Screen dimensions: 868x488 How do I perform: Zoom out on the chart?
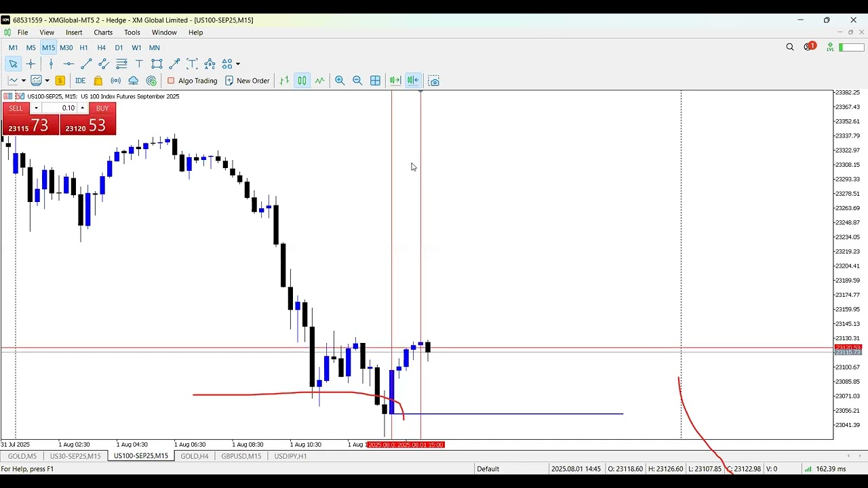[357, 81]
